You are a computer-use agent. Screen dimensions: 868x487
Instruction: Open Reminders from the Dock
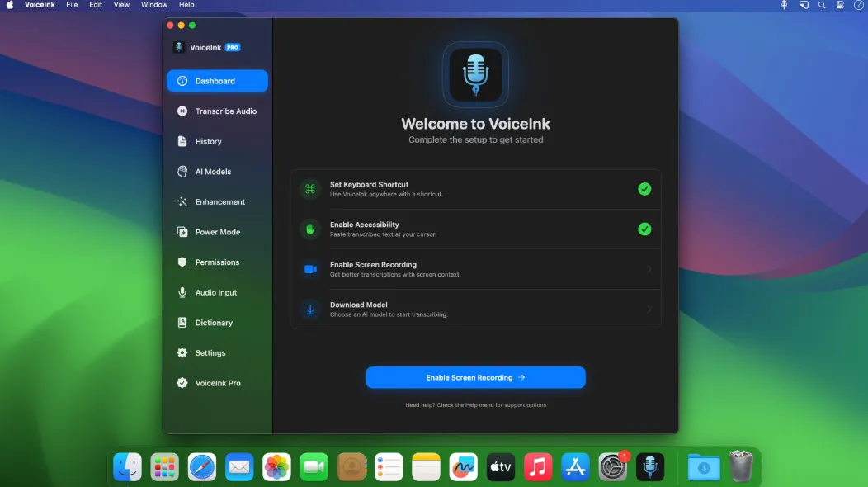pyautogui.click(x=389, y=467)
